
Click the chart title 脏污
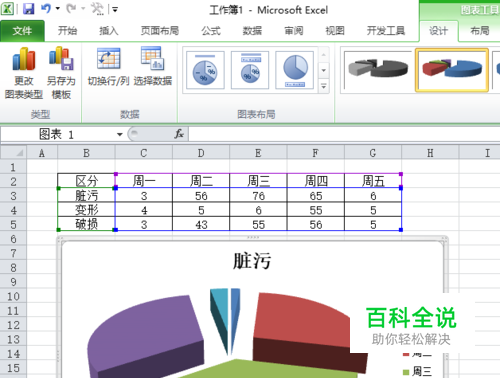(x=252, y=261)
